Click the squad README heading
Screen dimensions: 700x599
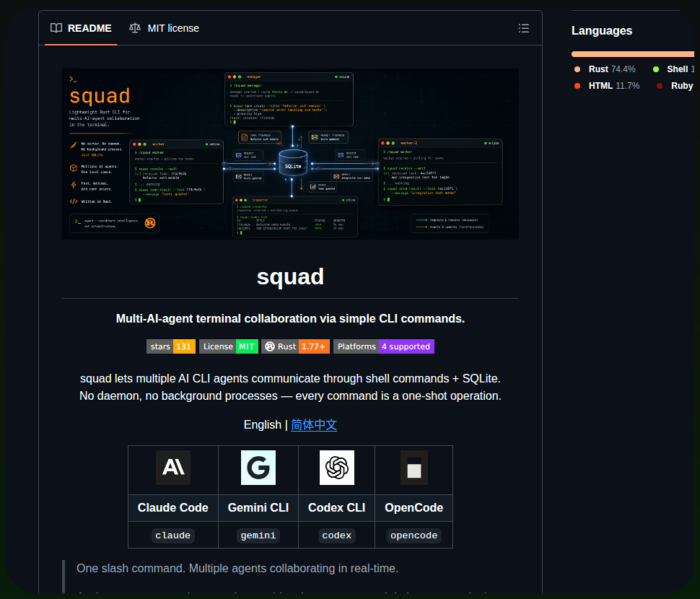(290, 276)
